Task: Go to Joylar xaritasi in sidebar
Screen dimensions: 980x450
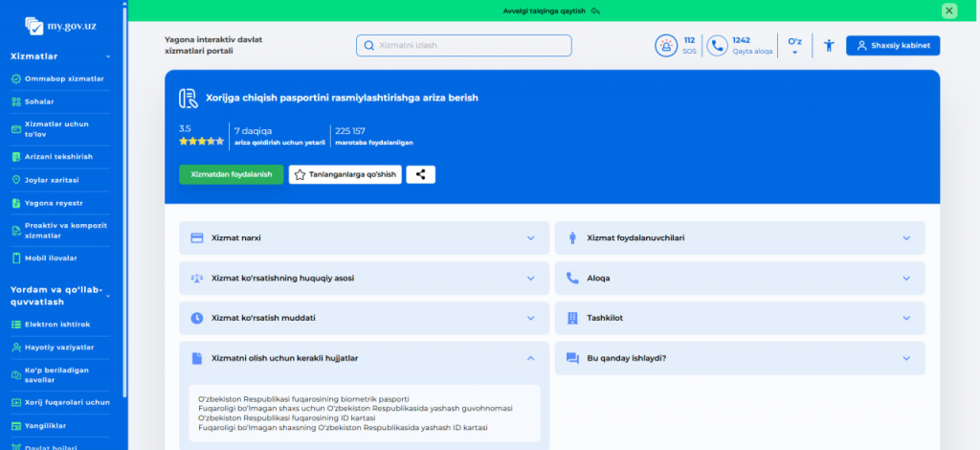Action: (51, 179)
